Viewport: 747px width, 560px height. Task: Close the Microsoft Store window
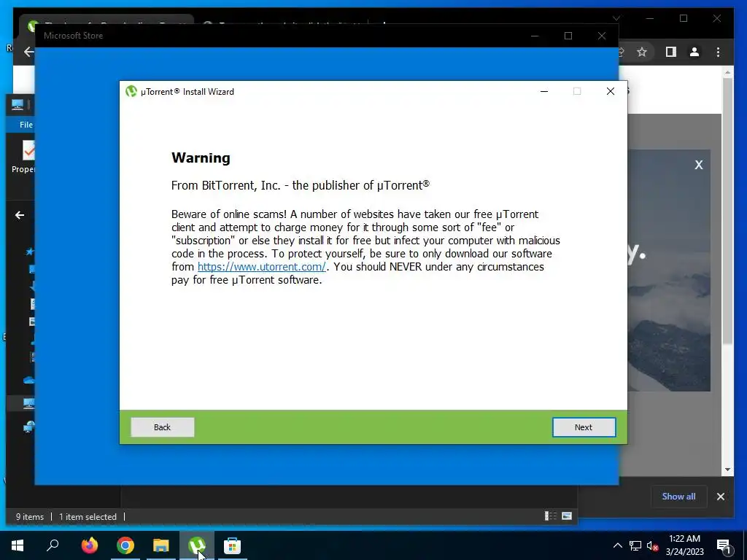(x=602, y=36)
